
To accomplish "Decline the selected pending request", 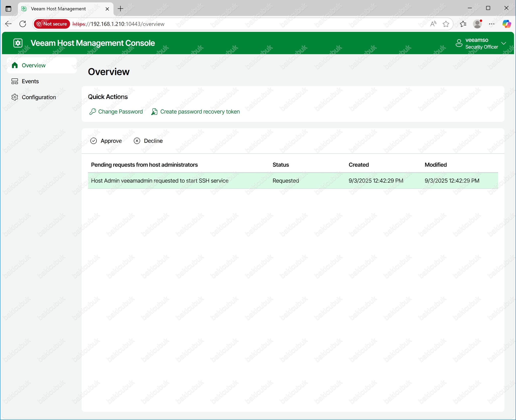I will click(148, 141).
